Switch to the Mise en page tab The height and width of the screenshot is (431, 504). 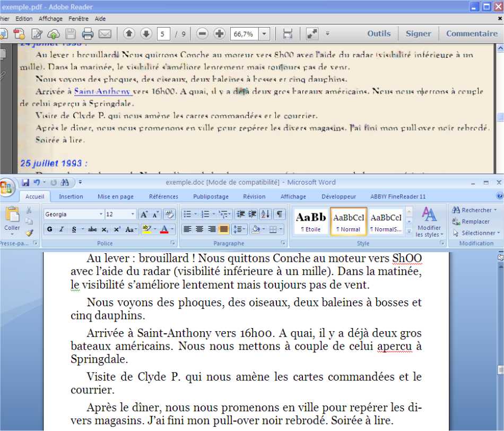[116, 196]
